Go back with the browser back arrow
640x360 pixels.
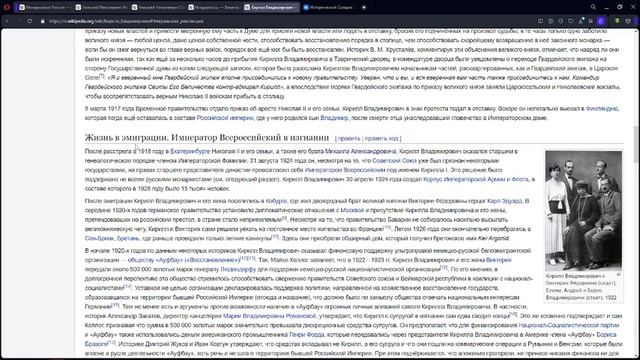7,21
